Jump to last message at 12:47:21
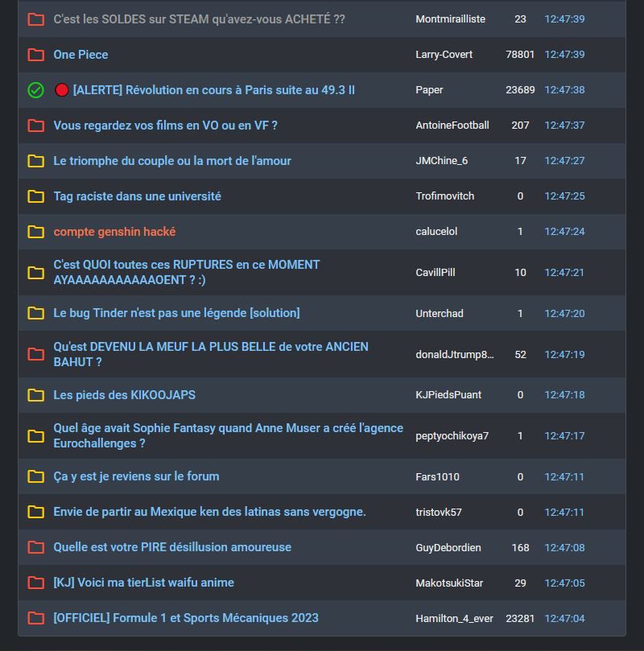 pos(564,273)
